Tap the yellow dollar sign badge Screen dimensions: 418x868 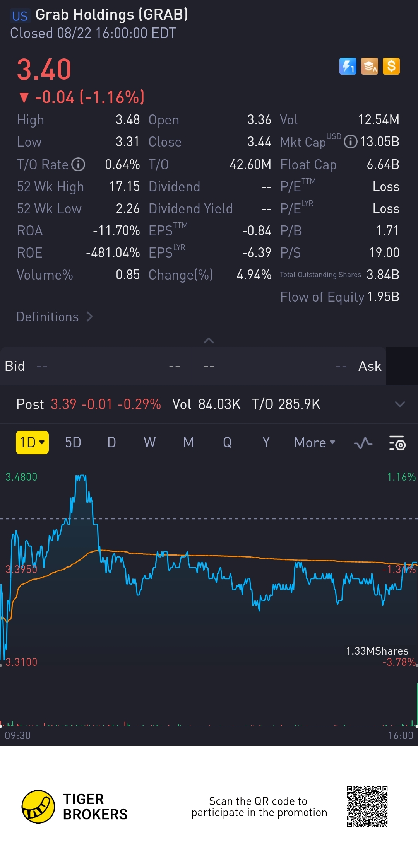coord(391,66)
